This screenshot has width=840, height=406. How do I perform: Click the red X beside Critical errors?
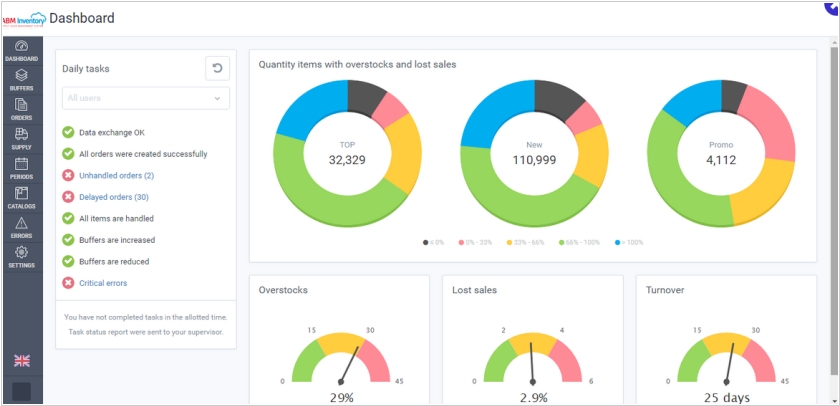tap(68, 283)
